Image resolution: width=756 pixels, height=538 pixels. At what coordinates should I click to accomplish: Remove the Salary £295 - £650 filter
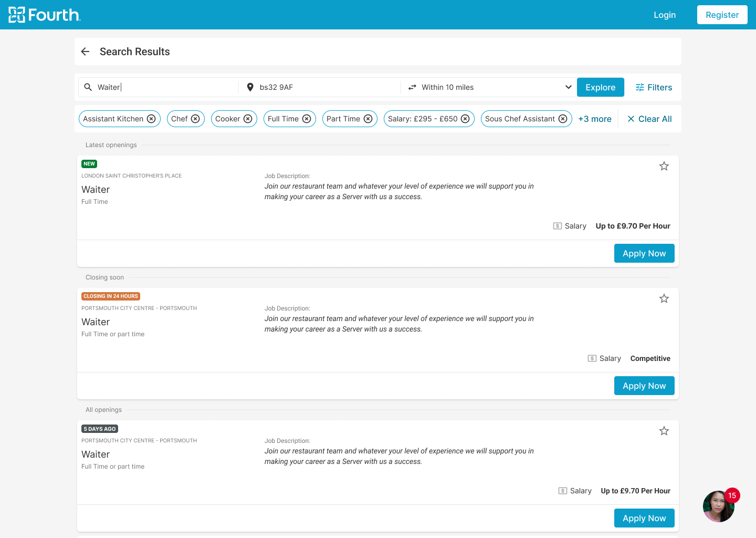[x=465, y=119]
